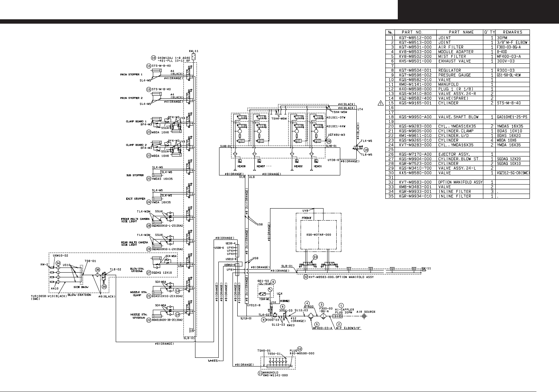
Task: Select balloon 26 beside UEF48U-M3 ejector
Action: [329, 141]
